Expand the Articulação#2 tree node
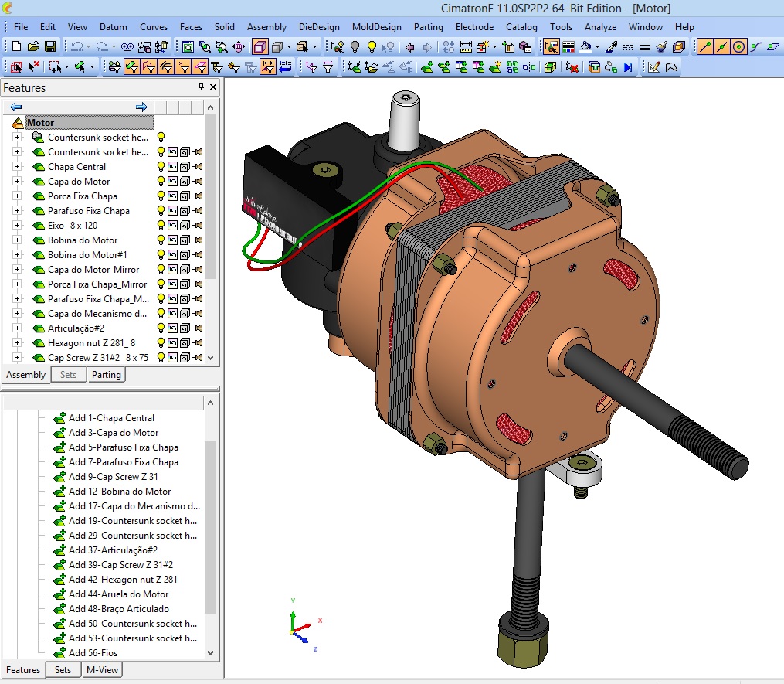The image size is (784, 684). click(17, 328)
